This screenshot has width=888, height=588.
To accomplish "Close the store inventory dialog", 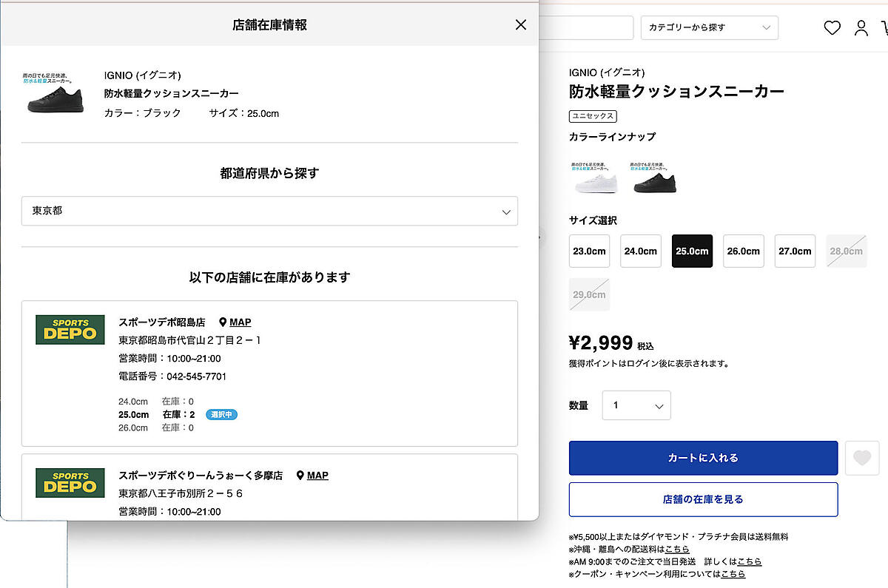I will click(521, 24).
